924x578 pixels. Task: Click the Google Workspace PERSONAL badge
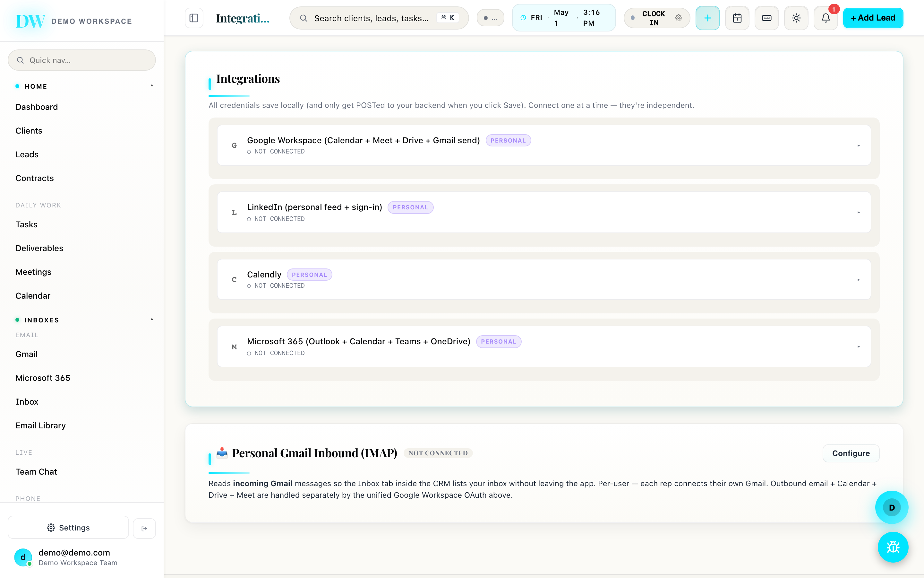[x=508, y=140]
